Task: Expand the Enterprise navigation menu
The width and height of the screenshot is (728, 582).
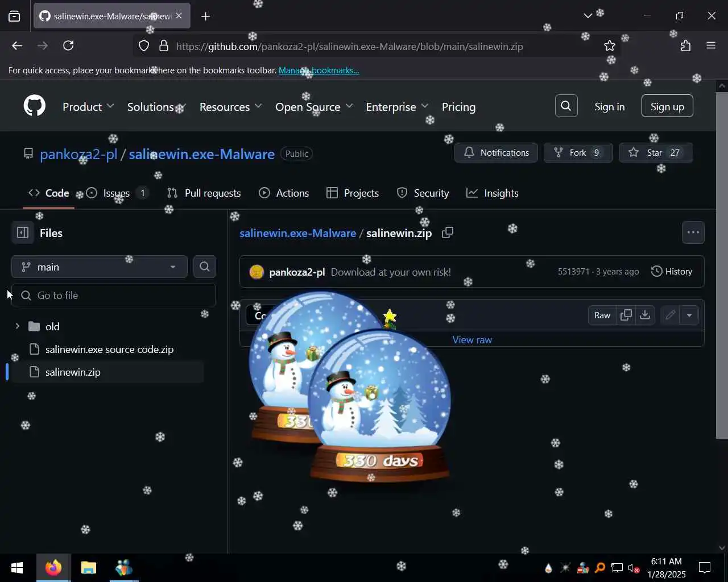Action: 397,107
